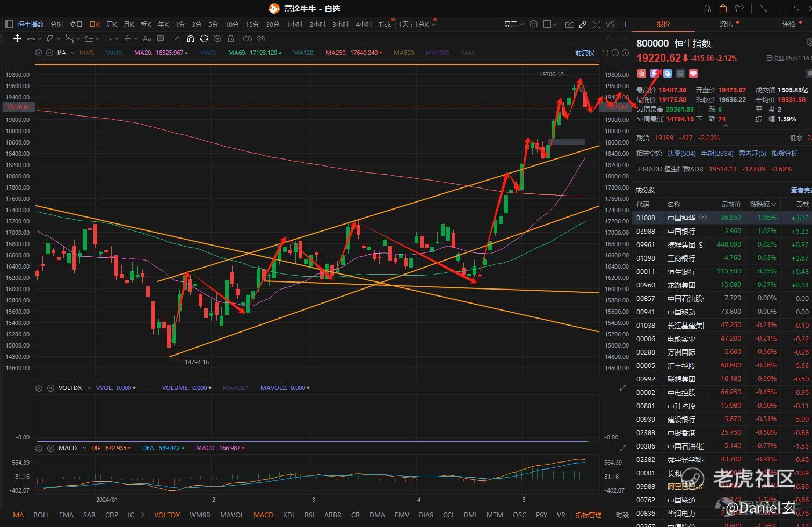
Task: Select the KDJ indicator at bottom
Action: pyautogui.click(x=289, y=515)
